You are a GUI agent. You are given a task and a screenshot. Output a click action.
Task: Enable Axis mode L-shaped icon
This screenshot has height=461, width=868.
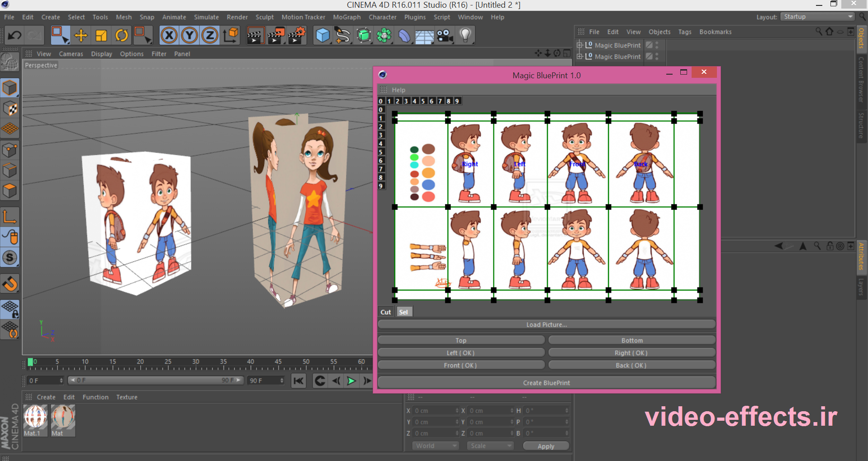[10, 217]
